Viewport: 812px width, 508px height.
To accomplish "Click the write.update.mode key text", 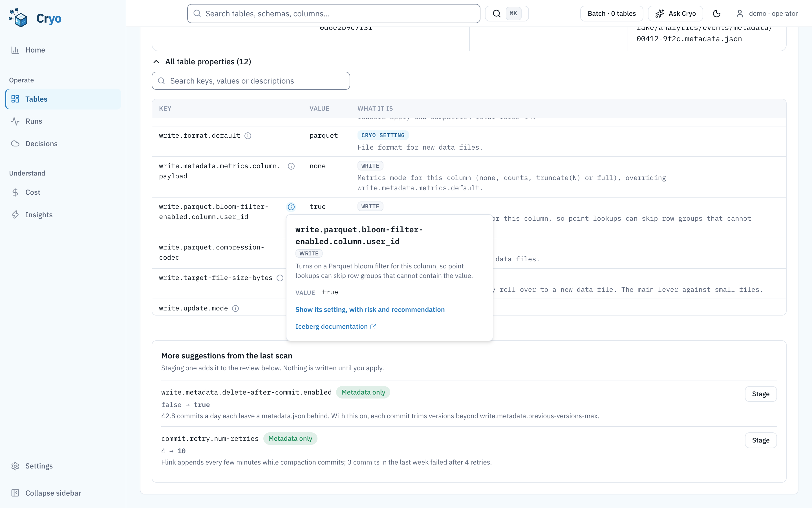I will 193,308.
